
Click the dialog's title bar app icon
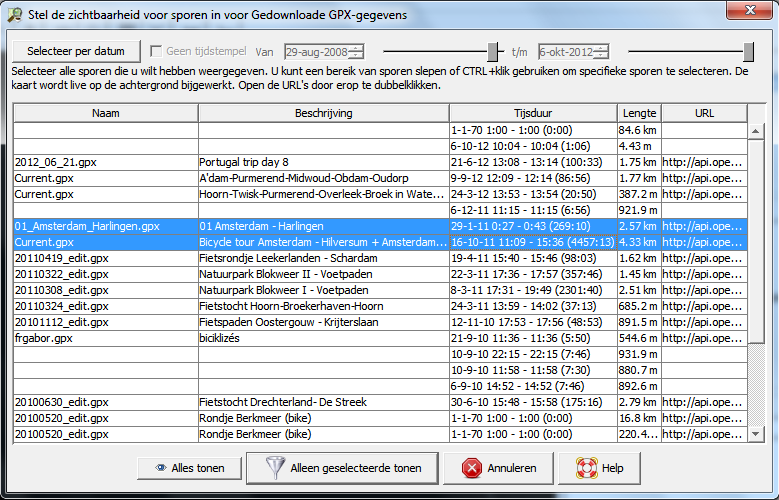coord(14,14)
